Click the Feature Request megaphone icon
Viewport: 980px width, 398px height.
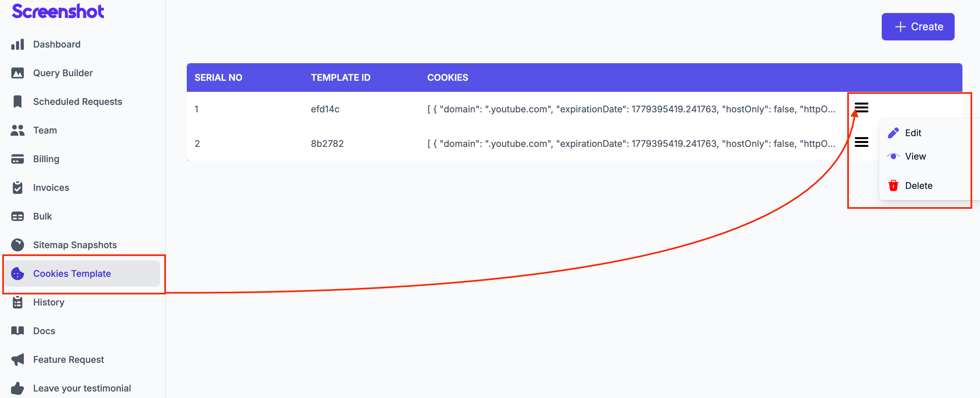(18, 359)
